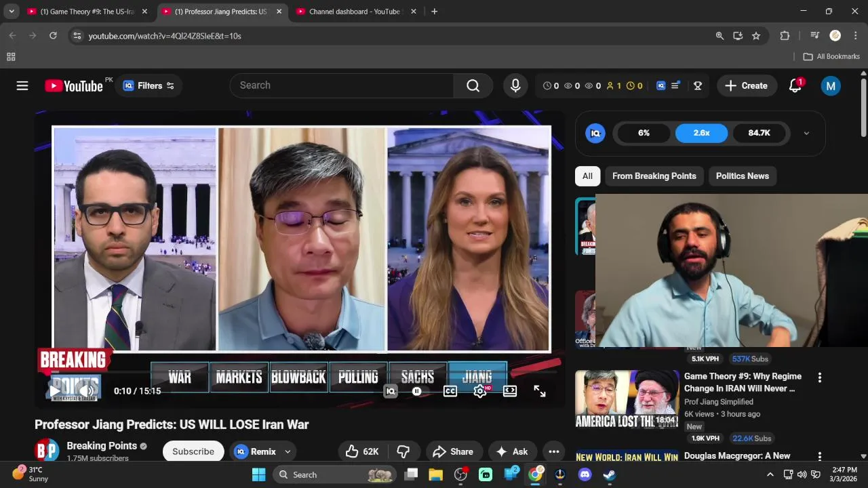Image resolution: width=868 pixels, height=488 pixels.
Task: Play the video with play button
Action: pyautogui.click(x=54, y=391)
